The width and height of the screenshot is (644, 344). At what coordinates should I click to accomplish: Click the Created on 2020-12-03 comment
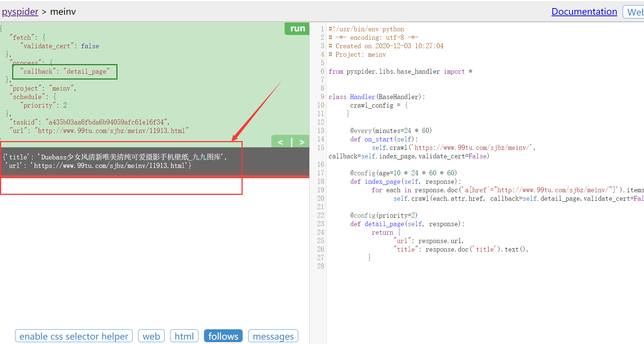point(386,46)
